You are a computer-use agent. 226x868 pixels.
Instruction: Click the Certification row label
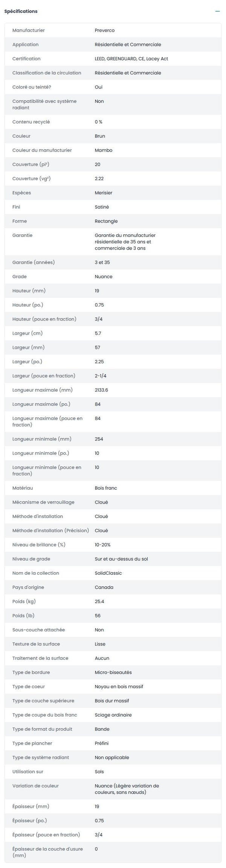pos(26,59)
